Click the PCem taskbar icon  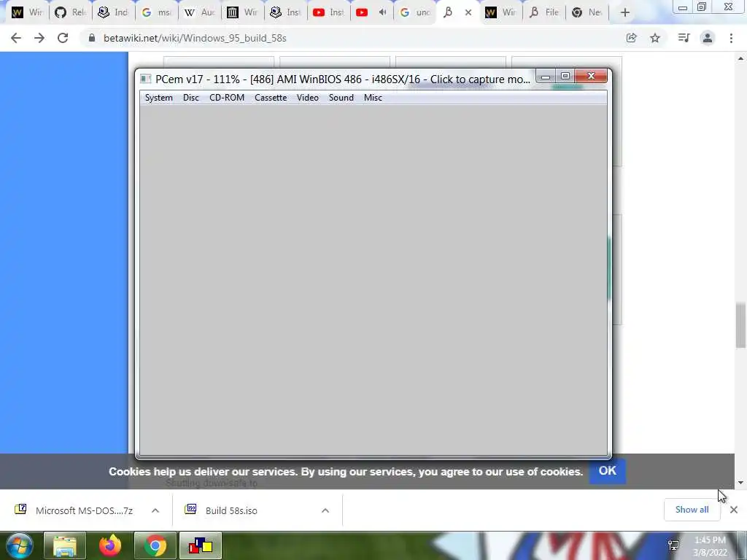coord(201,545)
